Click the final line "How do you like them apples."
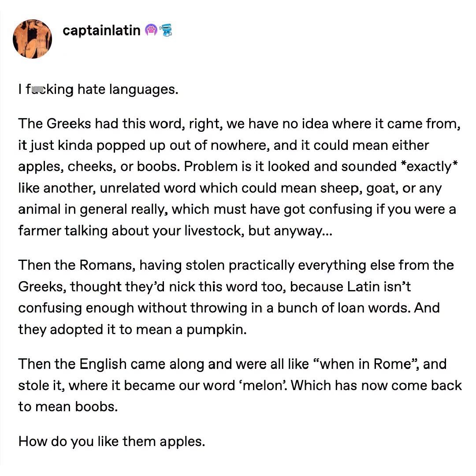 112,441
